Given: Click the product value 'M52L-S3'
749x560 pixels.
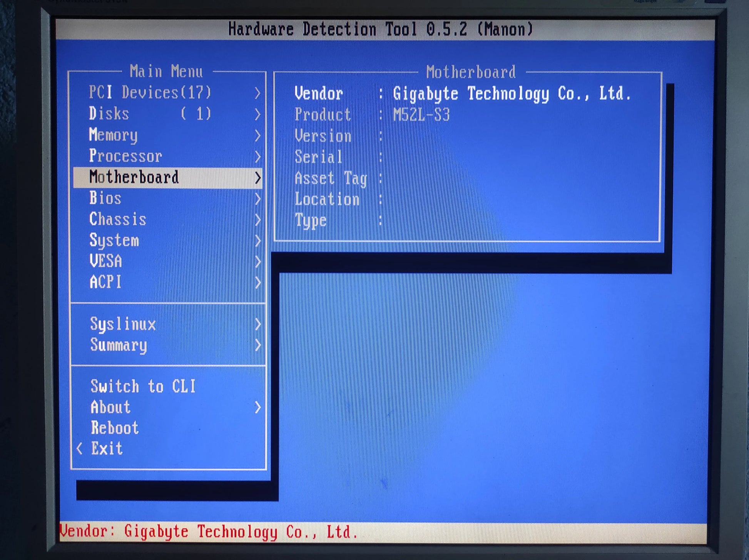Looking at the screenshot, I should point(421,115).
